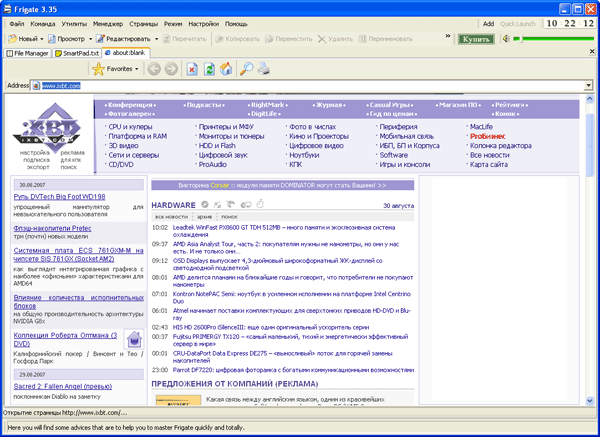Click the Переместить toolbar button
The height and width of the screenshot is (437, 600).
tap(289, 39)
